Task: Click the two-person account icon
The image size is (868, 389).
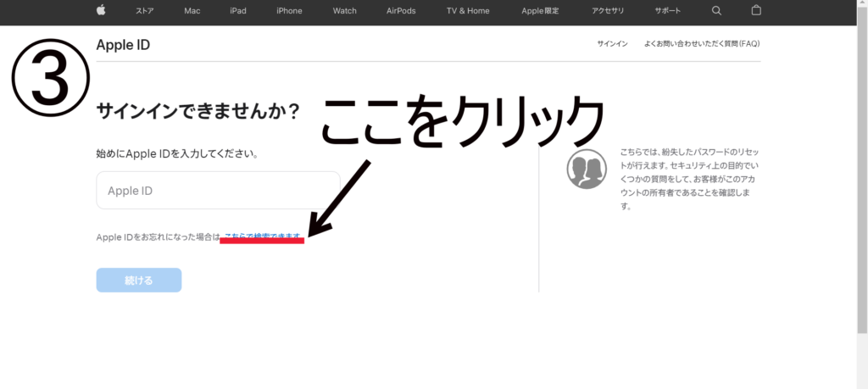Action: pos(587,169)
